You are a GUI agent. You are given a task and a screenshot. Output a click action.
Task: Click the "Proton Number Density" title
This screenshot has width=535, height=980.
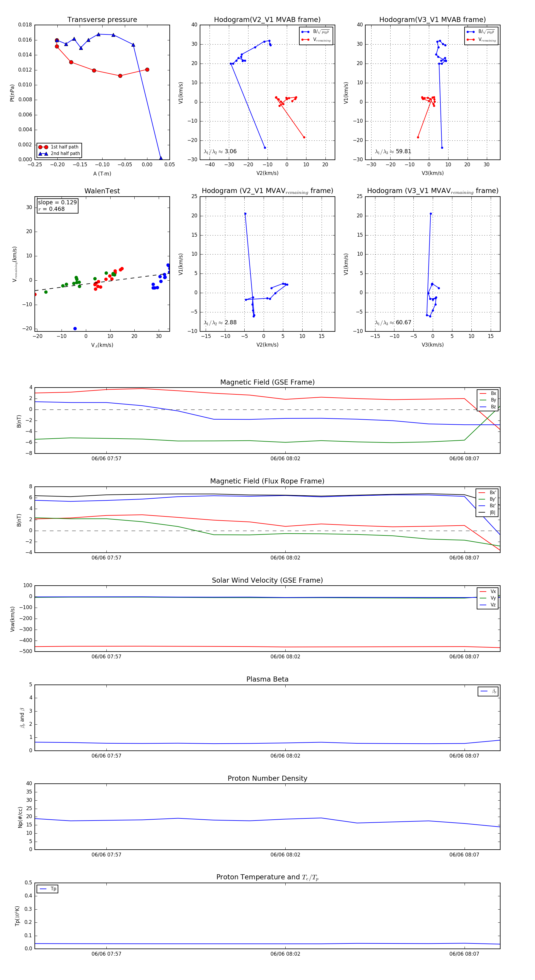[267, 778]
